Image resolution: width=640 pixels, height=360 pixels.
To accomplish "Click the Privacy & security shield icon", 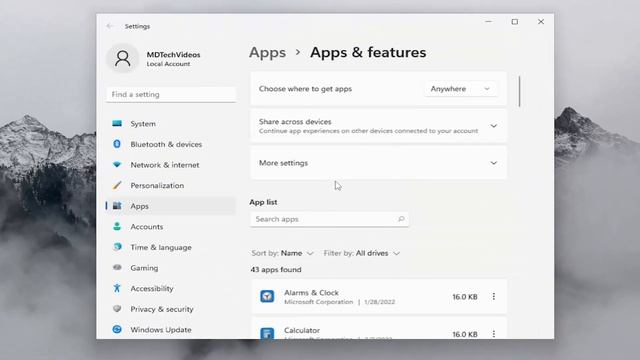I will [x=117, y=309].
